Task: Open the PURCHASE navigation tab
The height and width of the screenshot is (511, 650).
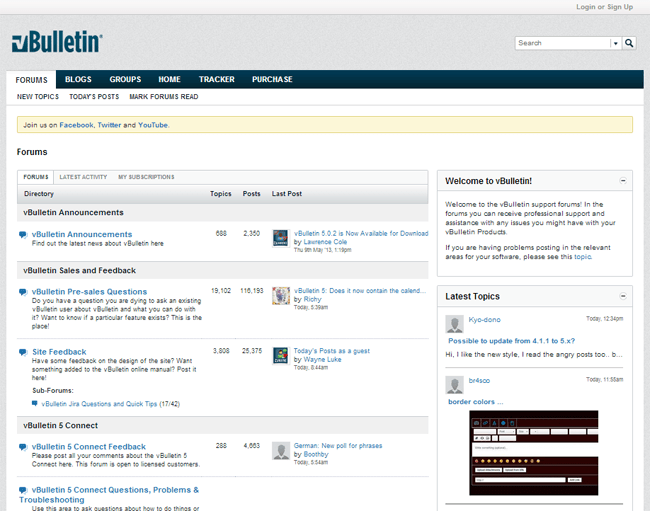Action: (x=272, y=79)
